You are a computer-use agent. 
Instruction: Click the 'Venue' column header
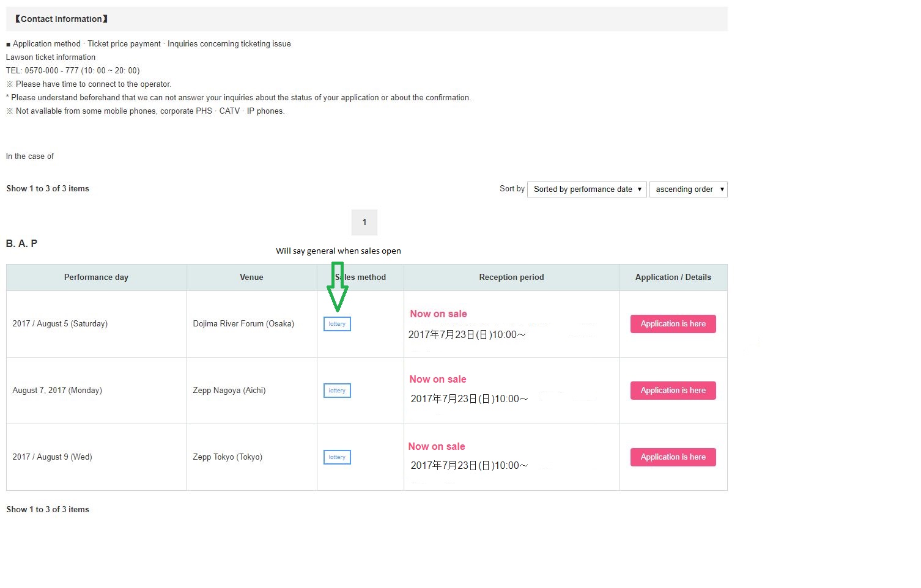coord(251,277)
